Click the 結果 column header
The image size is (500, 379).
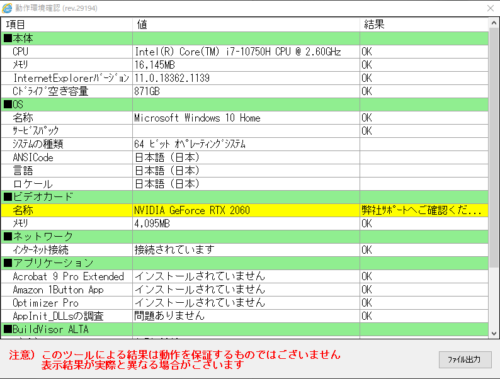click(x=424, y=25)
